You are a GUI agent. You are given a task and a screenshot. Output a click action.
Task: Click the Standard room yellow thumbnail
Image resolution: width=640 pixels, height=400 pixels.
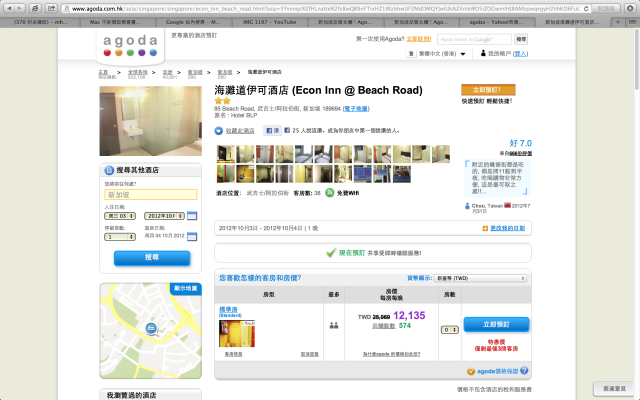point(237,333)
